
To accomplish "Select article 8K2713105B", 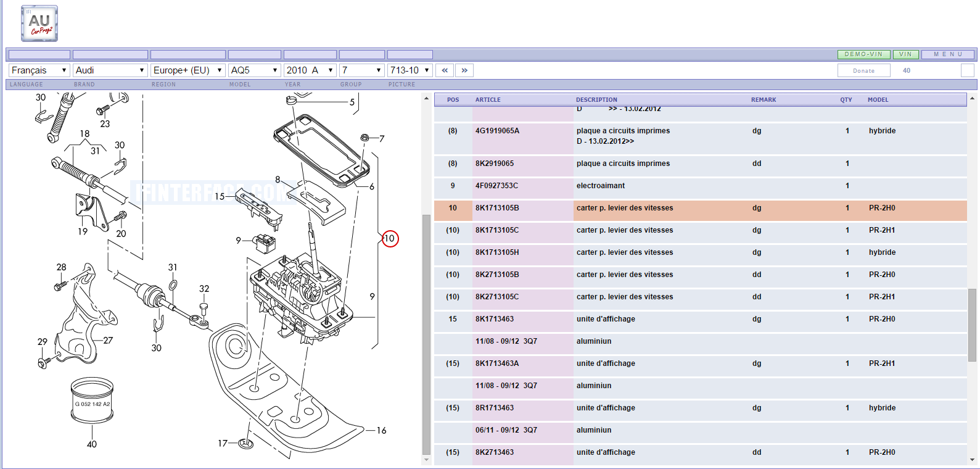I will (x=497, y=275).
